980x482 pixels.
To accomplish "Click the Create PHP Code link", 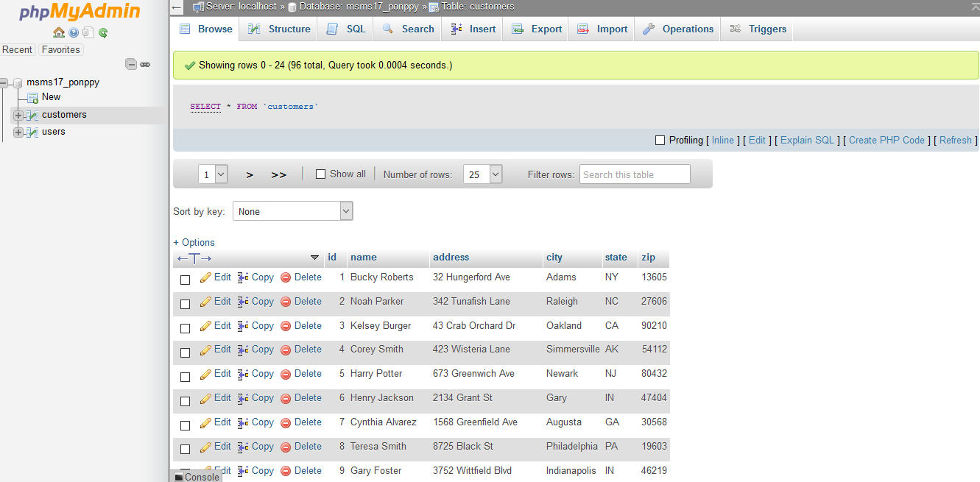I will coord(886,140).
